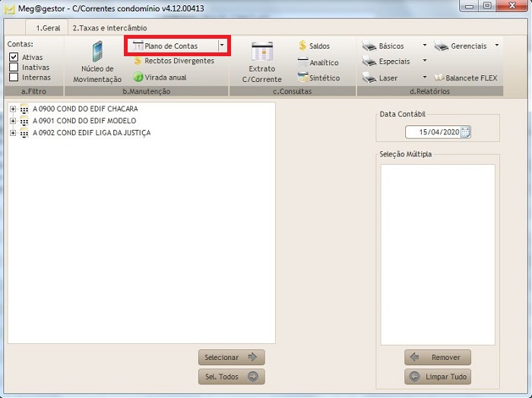
Task: Expand the A 0900 COND DO EDIF CHACARA node
Action: [x=13, y=109]
